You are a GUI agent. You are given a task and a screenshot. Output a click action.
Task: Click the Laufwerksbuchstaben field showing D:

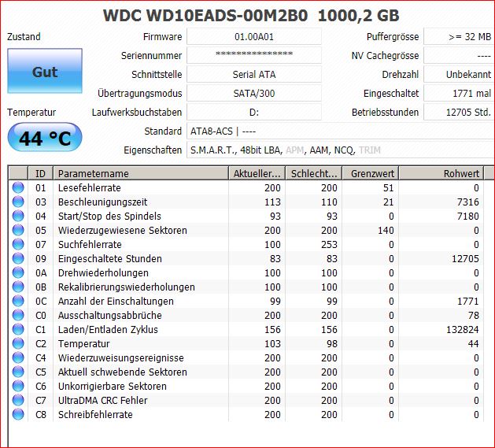tap(254, 112)
